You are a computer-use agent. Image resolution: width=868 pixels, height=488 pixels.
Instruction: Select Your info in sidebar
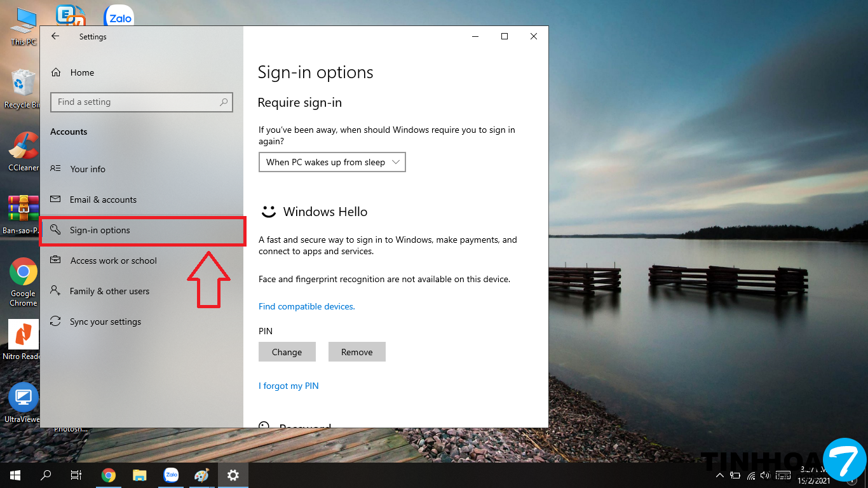88,169
